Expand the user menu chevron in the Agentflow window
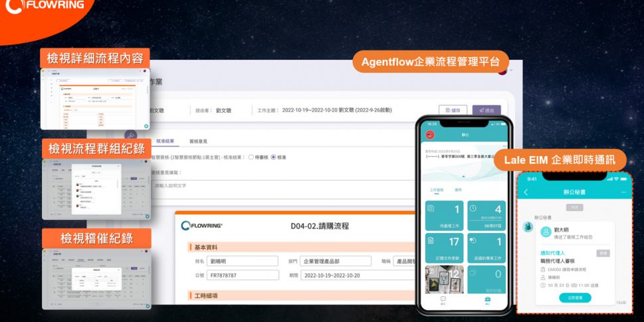The width and height of the screenshot is (644, 322). tap(511, 70)
